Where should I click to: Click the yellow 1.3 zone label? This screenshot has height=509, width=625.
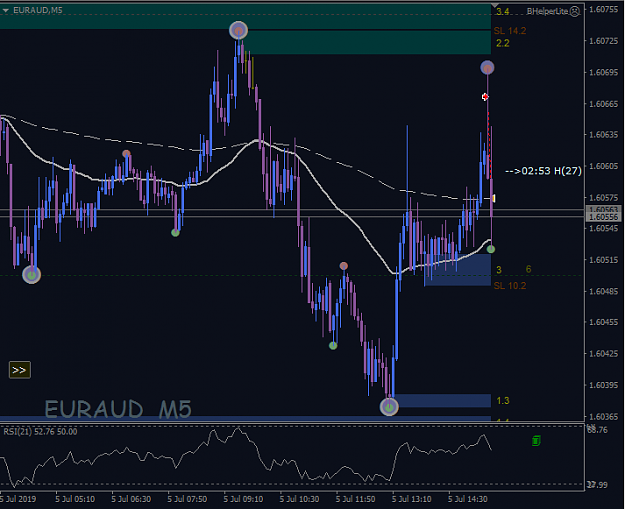pyautogui.click(x=503, y=401)
